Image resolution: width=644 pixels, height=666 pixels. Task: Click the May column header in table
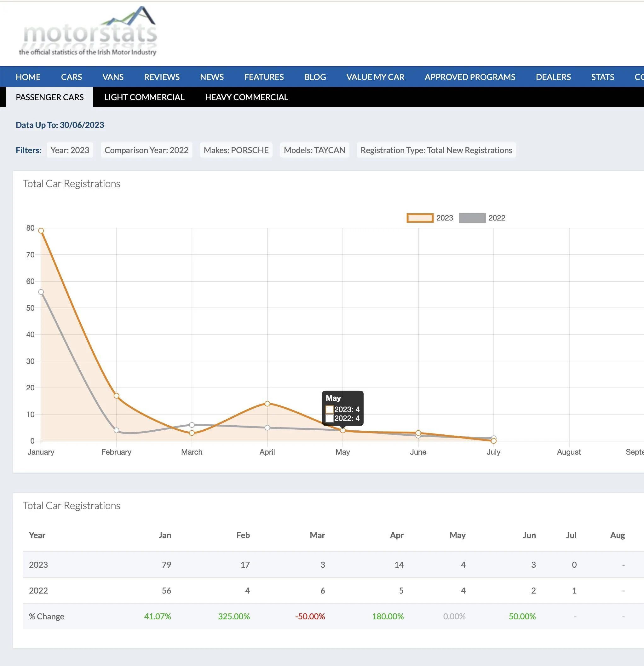click(457, 535)
